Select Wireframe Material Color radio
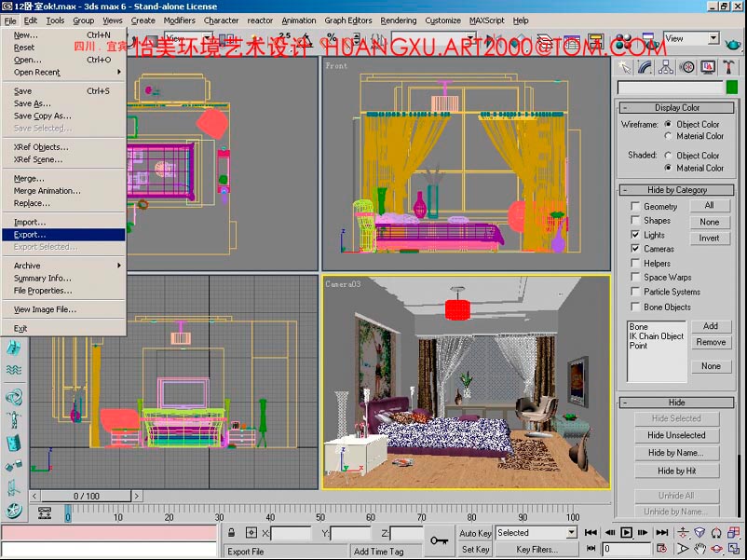Image resolution: width=747 pixels, height=560 pixels. [x=668, y=136]
